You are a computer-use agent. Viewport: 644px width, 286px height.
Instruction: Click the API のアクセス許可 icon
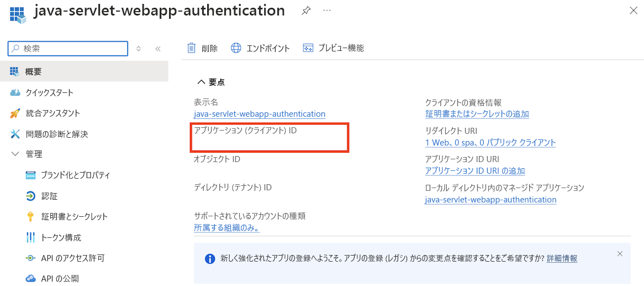pos(30,258)
